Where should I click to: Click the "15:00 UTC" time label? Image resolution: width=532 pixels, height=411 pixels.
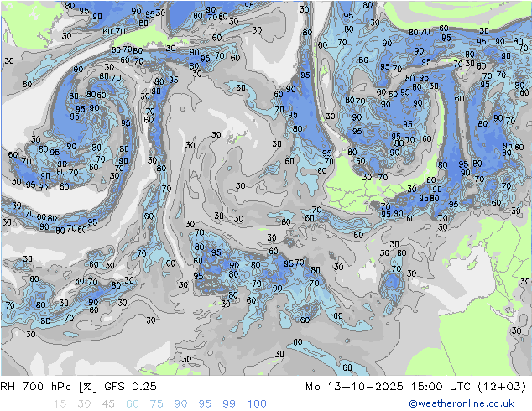[x=441, y=387]
